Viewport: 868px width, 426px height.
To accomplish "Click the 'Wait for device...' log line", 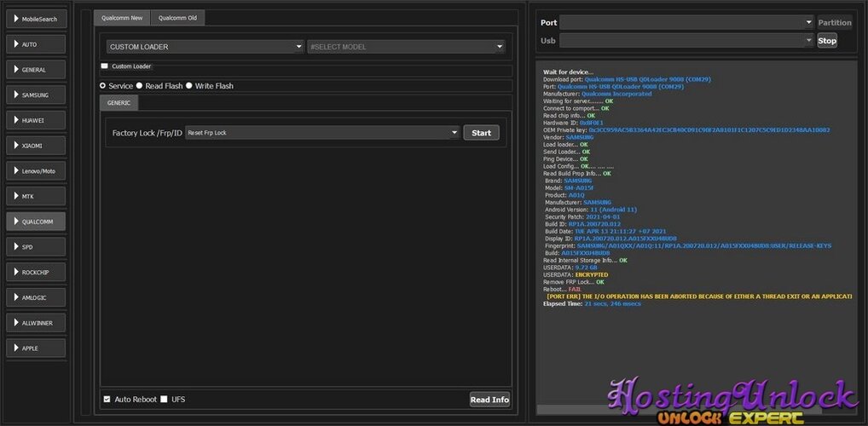I will tap(568, 72).
